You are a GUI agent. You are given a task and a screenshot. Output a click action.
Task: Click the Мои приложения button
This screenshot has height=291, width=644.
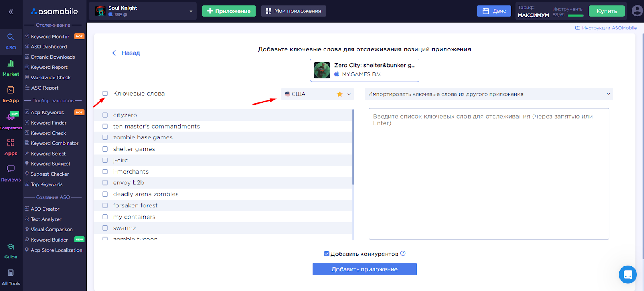click(293, 11)
